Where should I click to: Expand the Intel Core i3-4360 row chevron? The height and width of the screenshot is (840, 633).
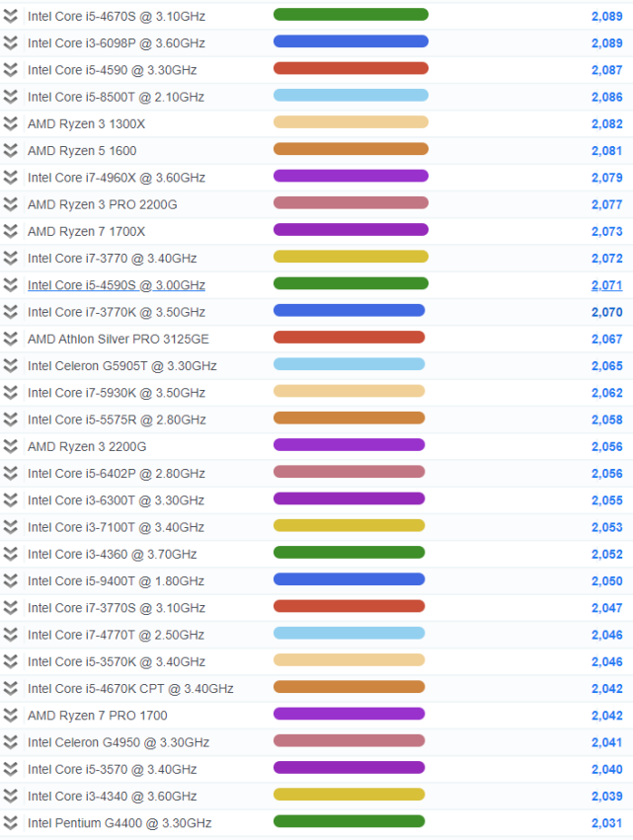pos(10,554)
